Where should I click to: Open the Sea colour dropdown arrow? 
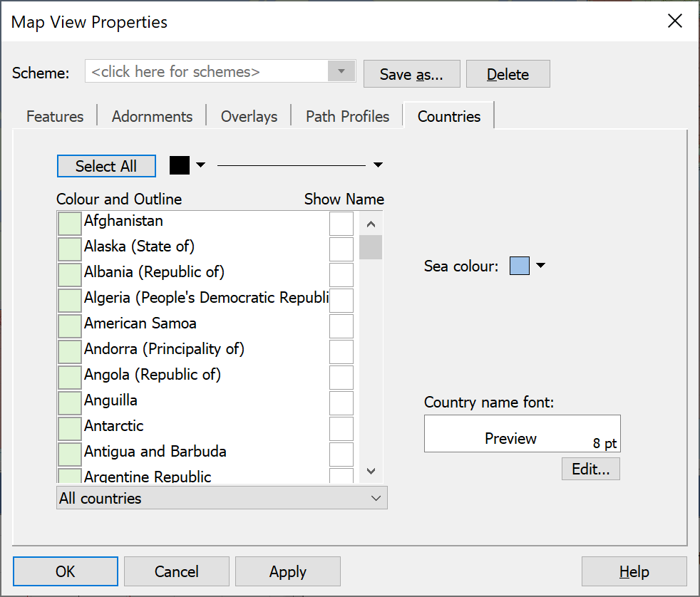point(540,266)
